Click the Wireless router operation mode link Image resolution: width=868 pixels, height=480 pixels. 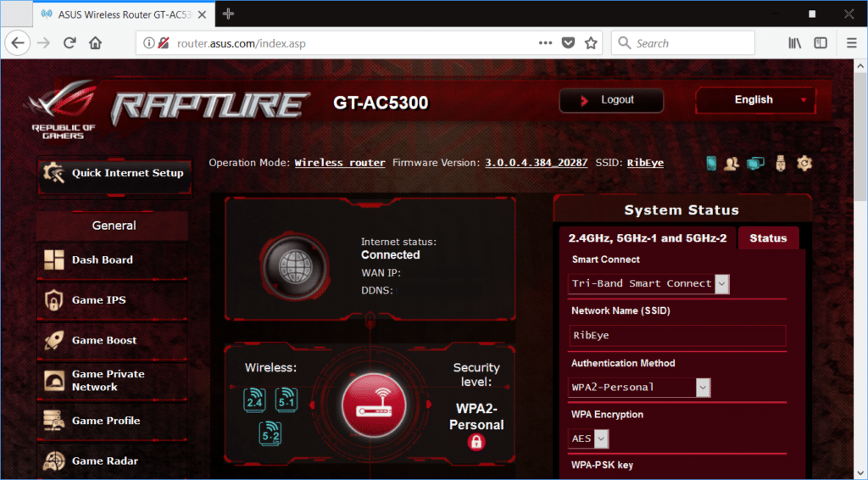pyautogui.click(x=340, y=163)
